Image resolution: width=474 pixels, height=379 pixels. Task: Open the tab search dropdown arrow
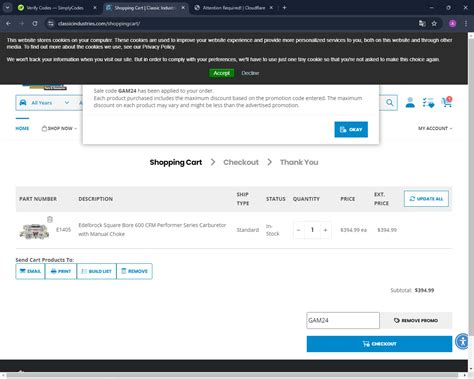pyautogui.click(x=7, y=7)
